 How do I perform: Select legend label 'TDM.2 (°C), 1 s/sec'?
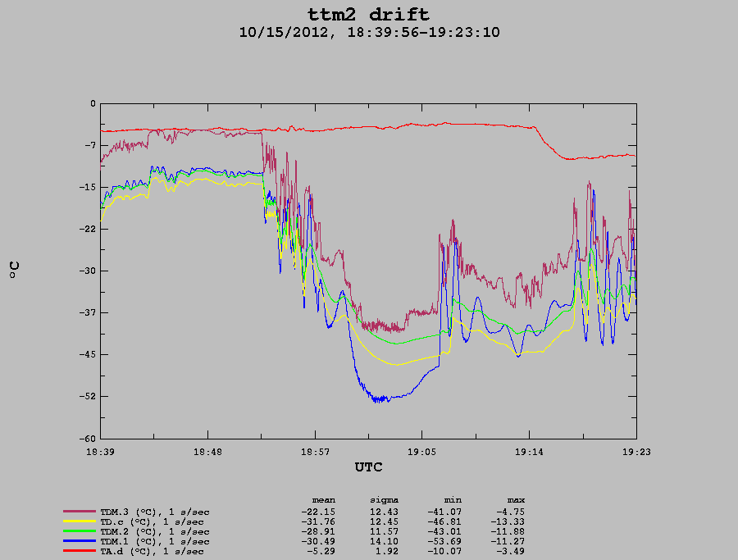tap(155, 532)
